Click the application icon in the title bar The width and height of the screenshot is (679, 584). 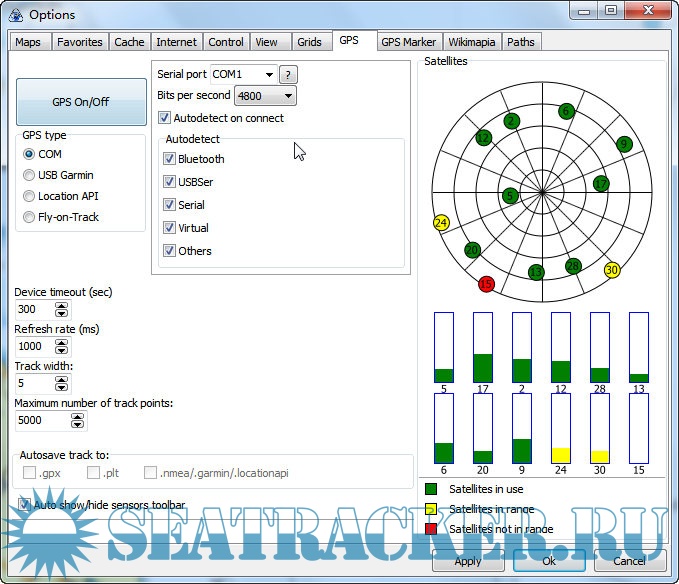point(16,15)
